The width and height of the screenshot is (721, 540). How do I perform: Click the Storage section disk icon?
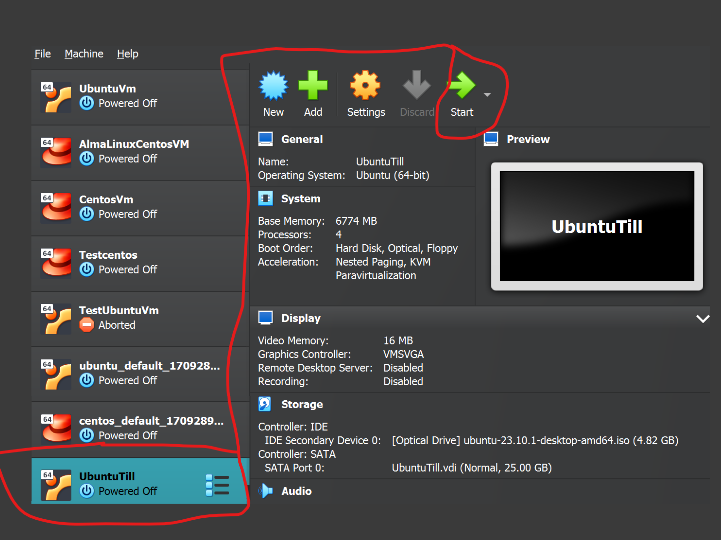265,404
